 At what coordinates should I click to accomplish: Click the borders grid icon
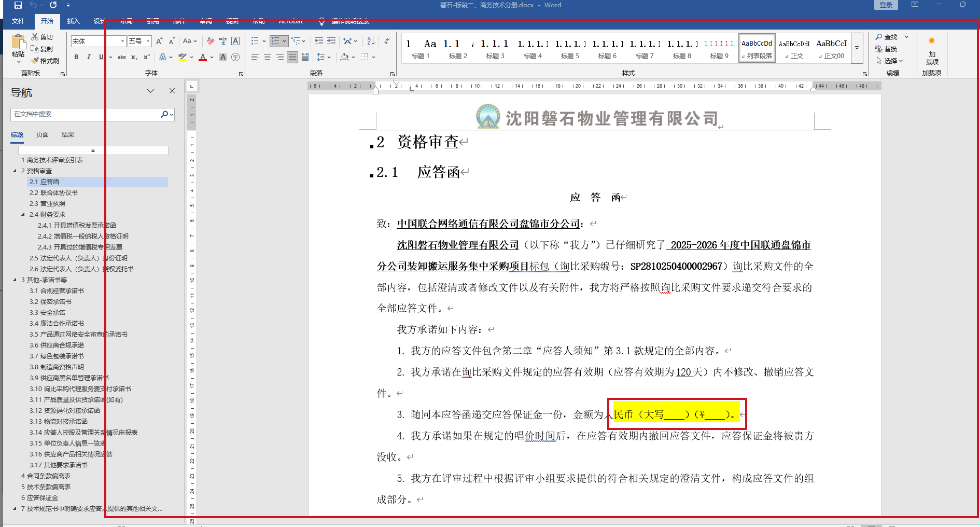(365, 57)
